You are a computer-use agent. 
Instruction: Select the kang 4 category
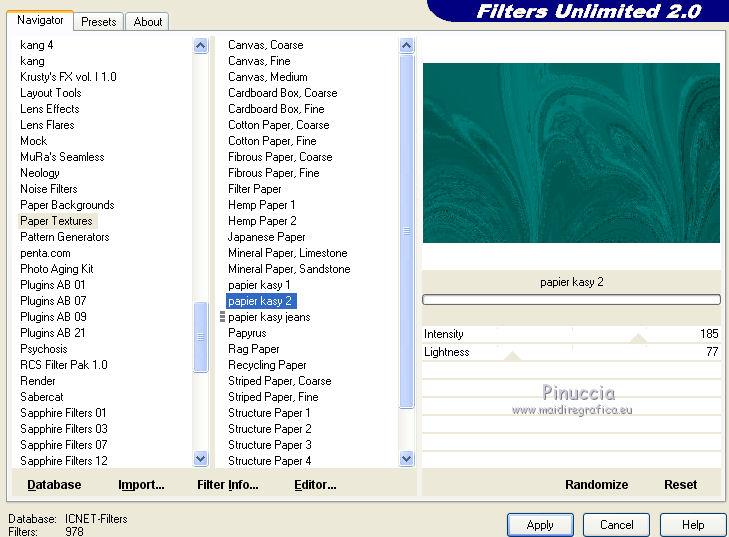point(37,45)
